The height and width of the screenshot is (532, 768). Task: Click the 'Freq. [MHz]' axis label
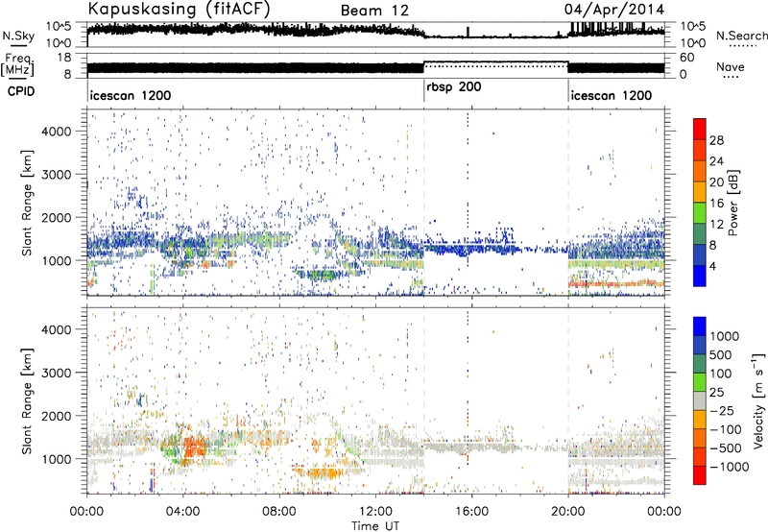tap(17, 64)
